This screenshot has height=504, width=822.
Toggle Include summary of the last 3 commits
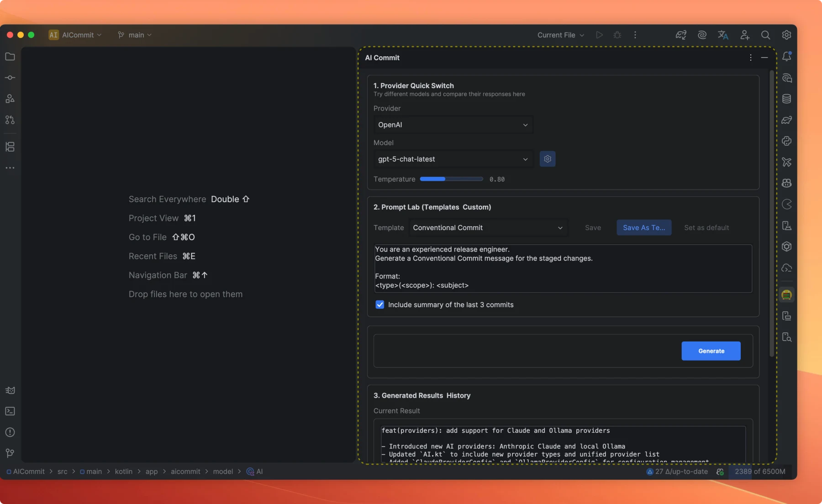click(380, 304)
